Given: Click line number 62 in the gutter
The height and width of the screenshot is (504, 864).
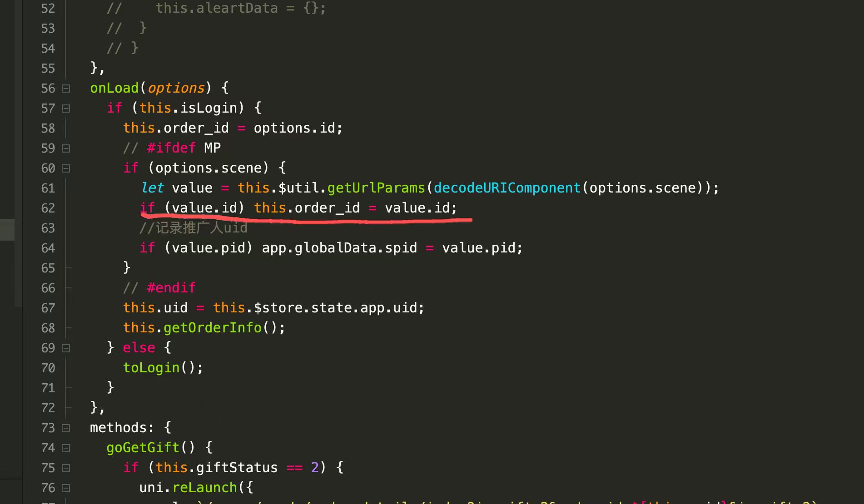Looking at the screenshot, I should (48, 208).
